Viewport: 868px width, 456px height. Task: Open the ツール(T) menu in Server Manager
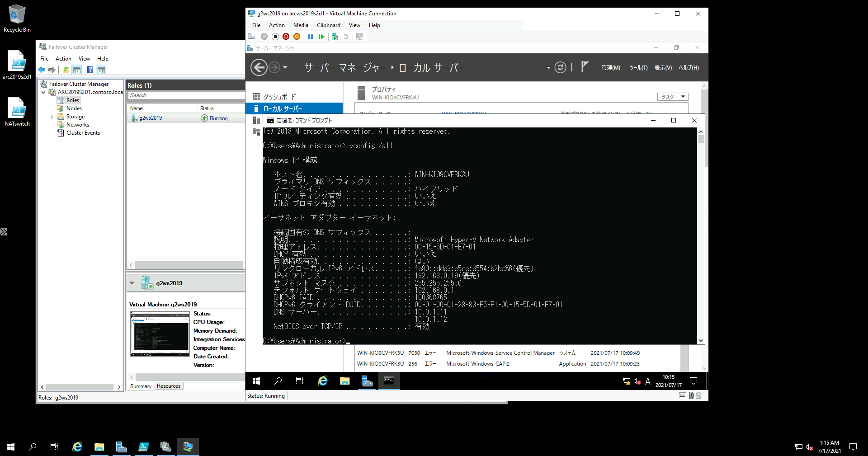tap(638, 68)
